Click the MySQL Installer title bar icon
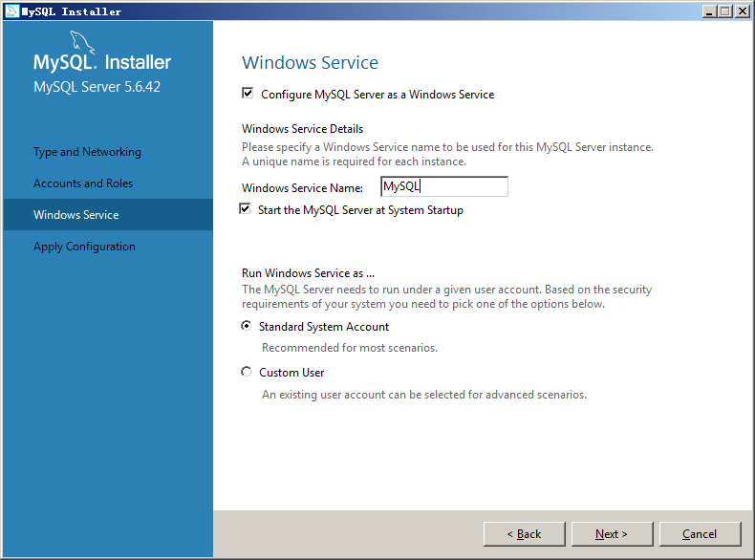 point(12,11)
